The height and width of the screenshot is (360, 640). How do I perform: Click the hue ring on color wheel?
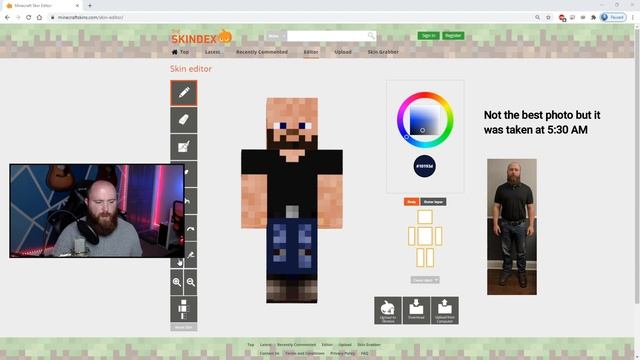click(x=425, y=95)
